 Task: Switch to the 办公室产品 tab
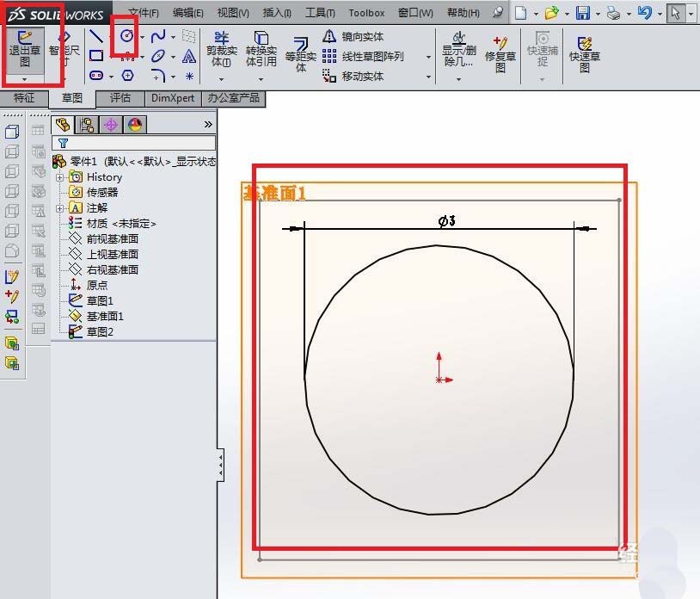[x=234, y=98]
